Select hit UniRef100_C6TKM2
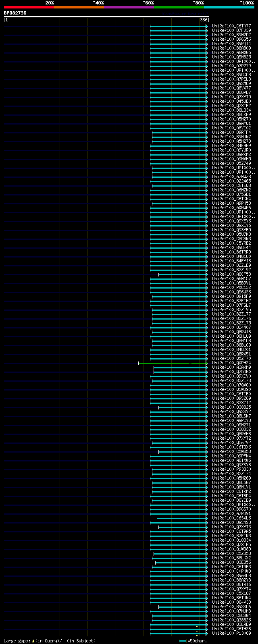The image size is (258, 644). (x=231, y=492)
